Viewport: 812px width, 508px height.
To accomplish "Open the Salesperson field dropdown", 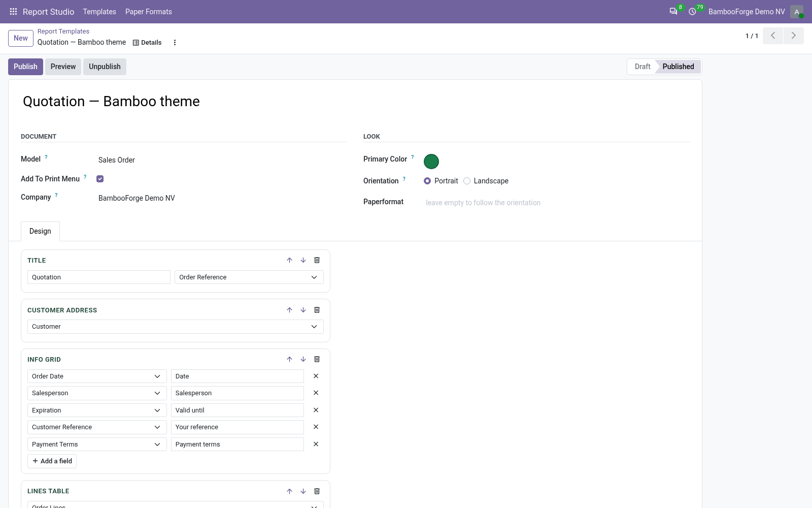I will 97,393.
